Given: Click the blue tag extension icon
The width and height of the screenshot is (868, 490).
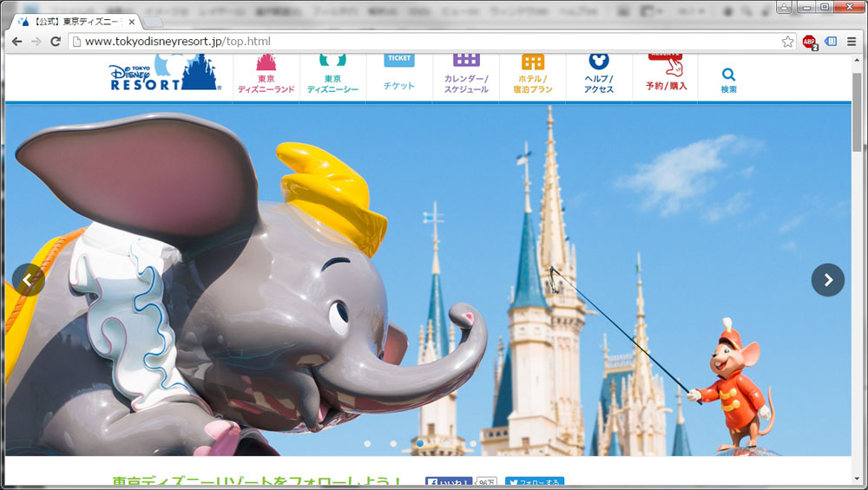Looking at the screenshot, I should pyautogui.click(x=831, y=42).
